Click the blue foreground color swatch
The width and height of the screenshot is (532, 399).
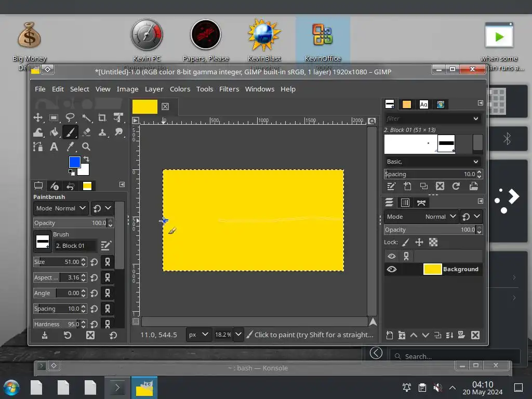pos(75,162)
